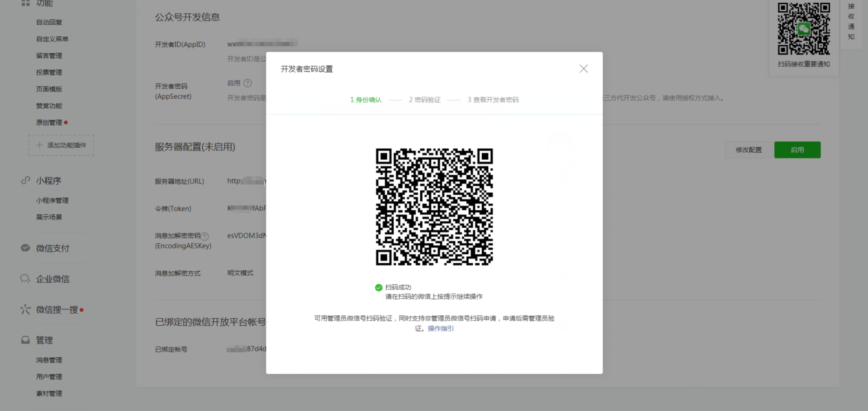Open the 小程序 section icon

tap(26, 181)
